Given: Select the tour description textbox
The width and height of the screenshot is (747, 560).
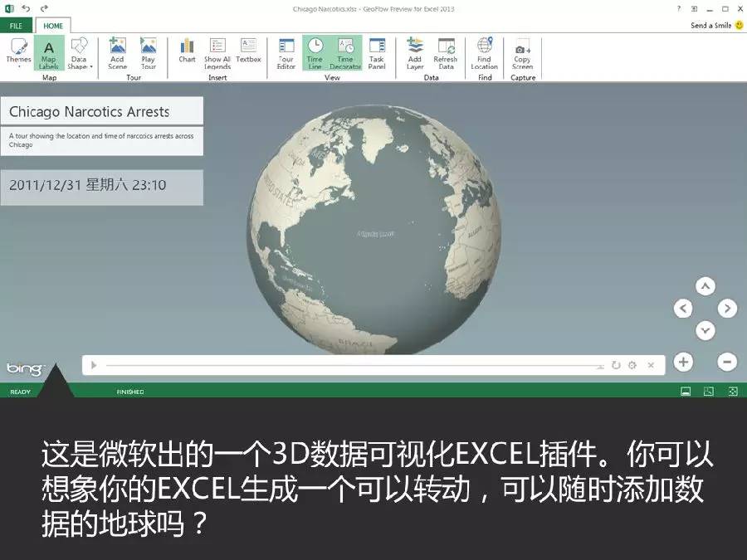Looking at the screenshot, I should [x=102, y=140].
